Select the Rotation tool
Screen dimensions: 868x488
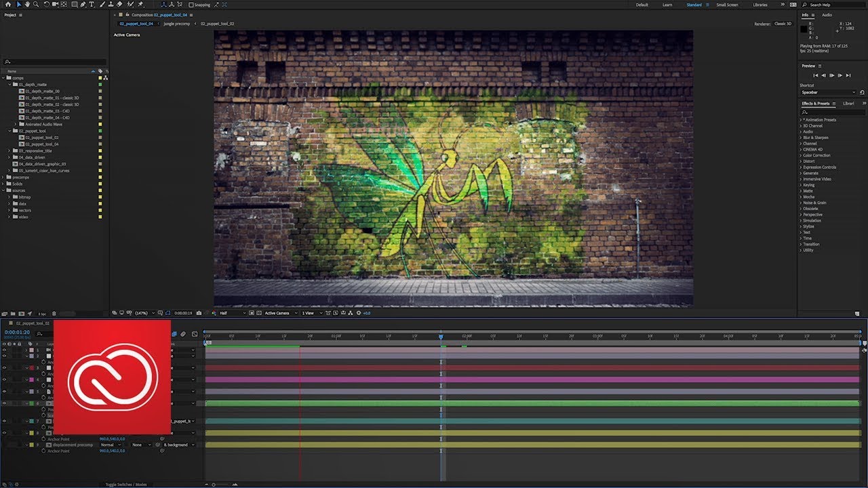point(46,4)
